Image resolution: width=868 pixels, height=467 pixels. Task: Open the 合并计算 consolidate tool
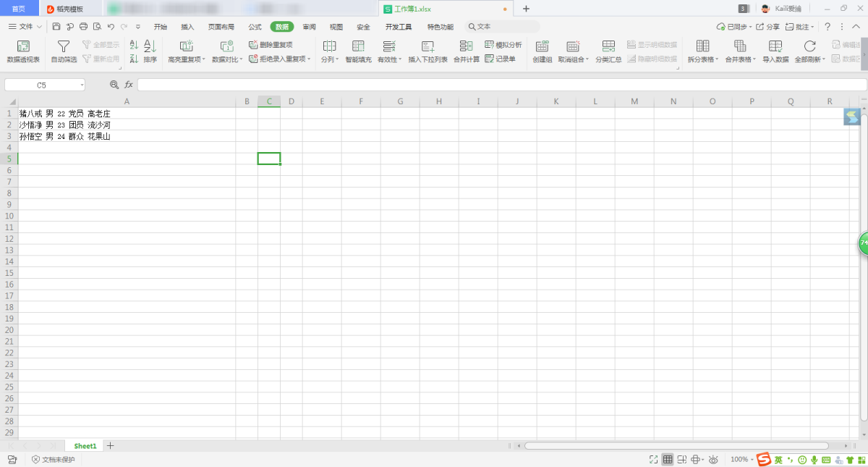coord(466,46)
